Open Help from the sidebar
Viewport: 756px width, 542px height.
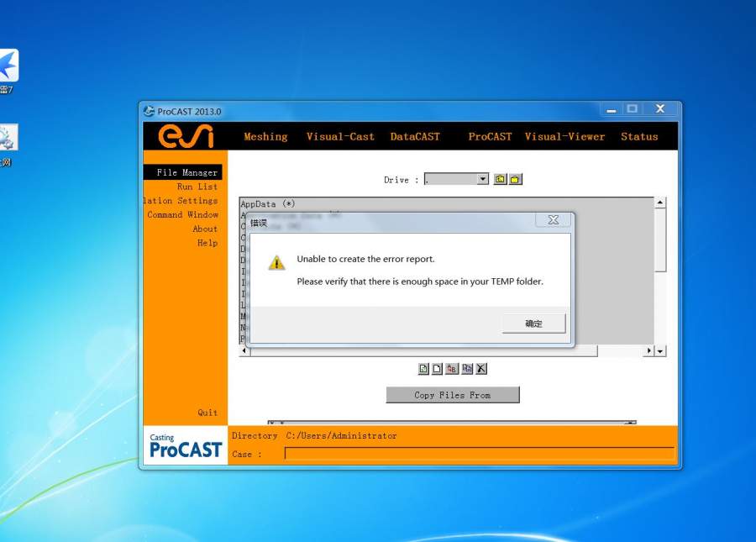pyautogui.click(x=207, y=243)
